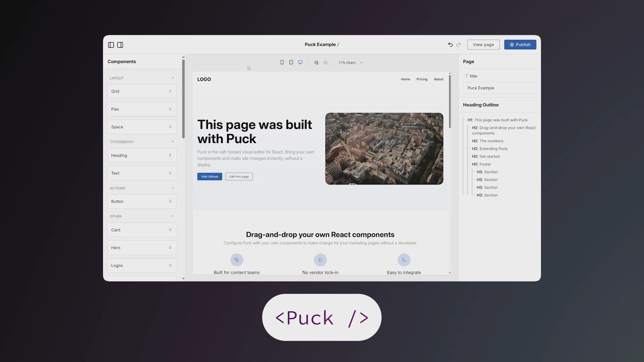Image resolution: width=644 pixels, height=362 pixels.
Task: Open View page
Action: pyautogui.click(x=483, y=44)
